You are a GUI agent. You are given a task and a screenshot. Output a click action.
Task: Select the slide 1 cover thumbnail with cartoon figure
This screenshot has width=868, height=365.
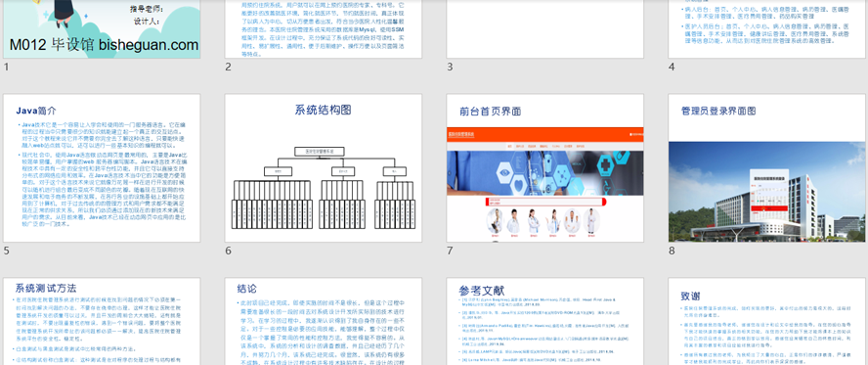click(102, 28)
